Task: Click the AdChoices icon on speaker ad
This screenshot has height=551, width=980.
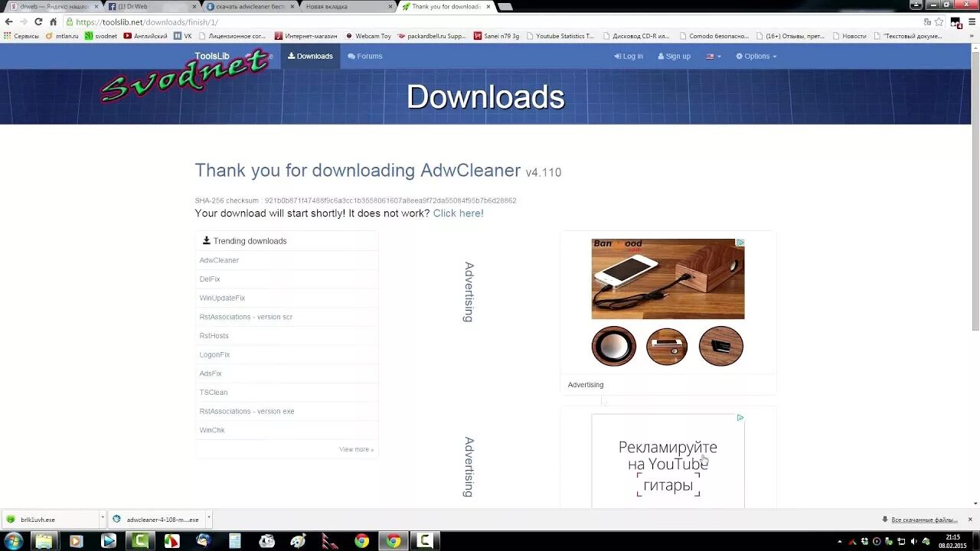Action: click(740, 243)
